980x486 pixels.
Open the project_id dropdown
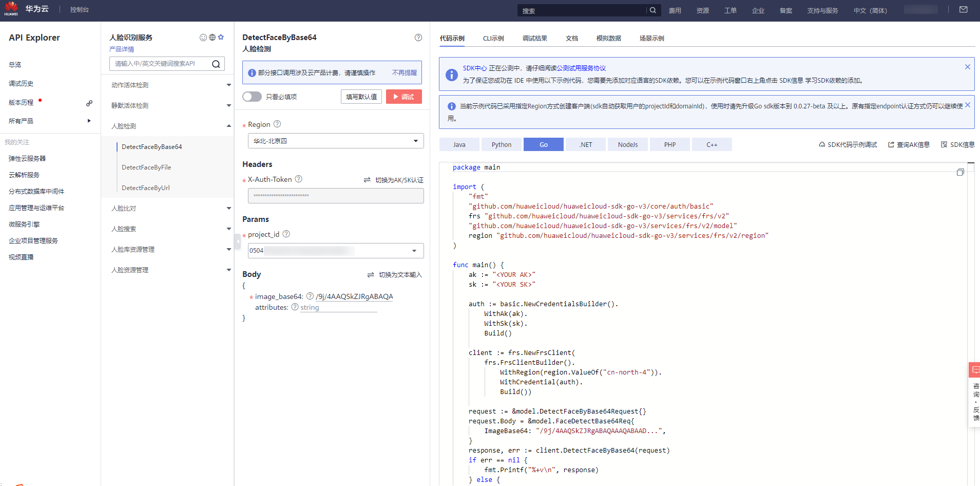(336, 251)
